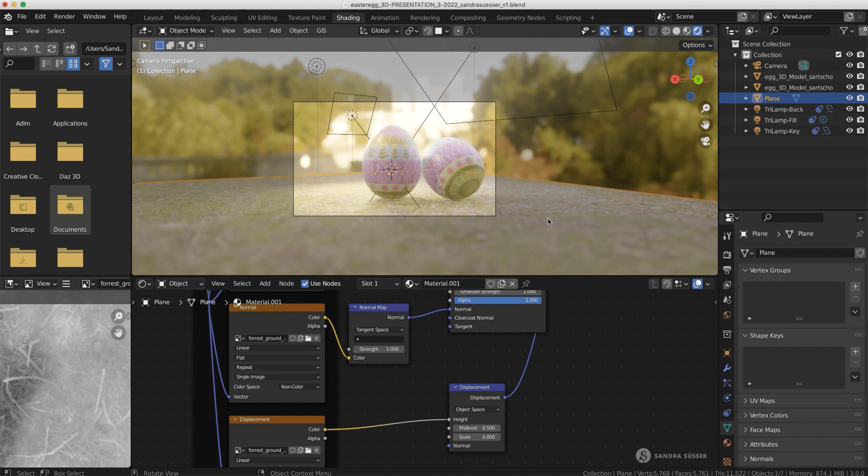Open Render properties tab
This screenshot has width=868, height=476.
(x=727, y=255)
